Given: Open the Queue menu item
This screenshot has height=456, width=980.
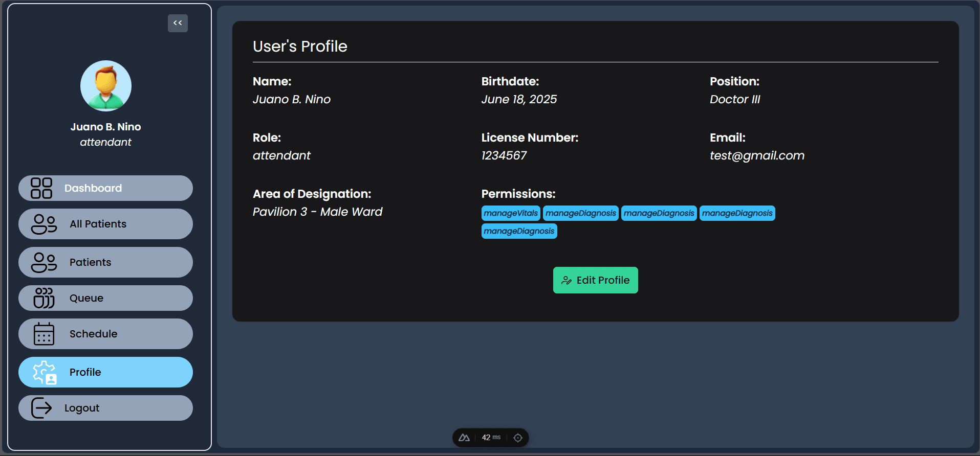Looking at the screenshot, I should point(105,298).
